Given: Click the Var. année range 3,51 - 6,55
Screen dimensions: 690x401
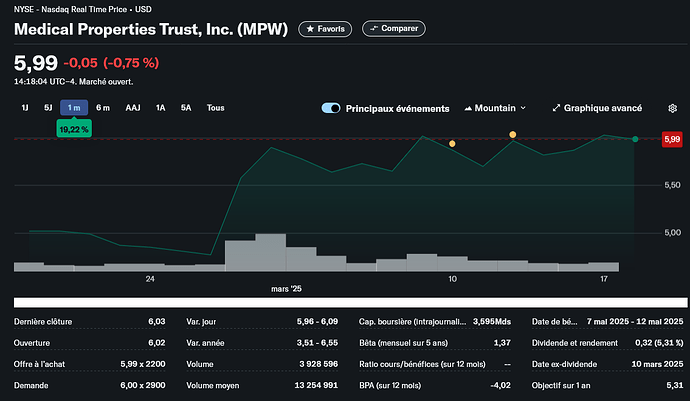Looking at the screenshot, I should coord(317,343).
